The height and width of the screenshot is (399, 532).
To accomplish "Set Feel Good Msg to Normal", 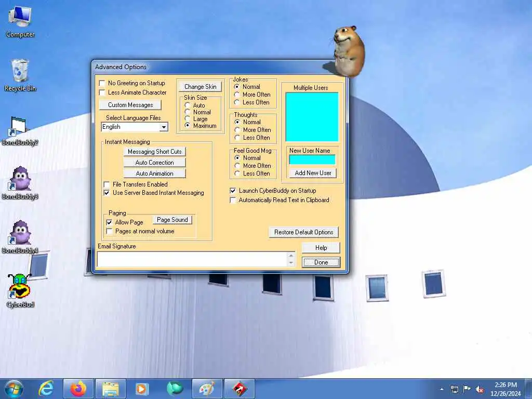I will [x=237, y=158].
